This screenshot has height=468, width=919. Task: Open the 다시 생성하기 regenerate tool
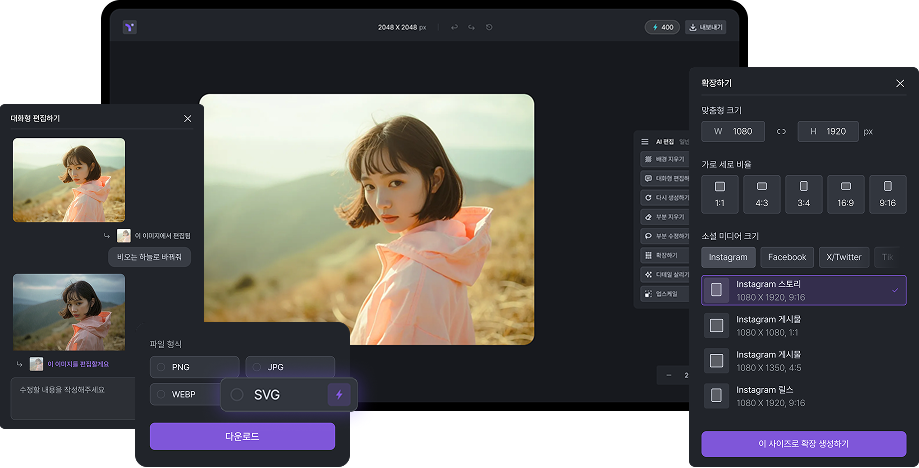tap(664, 198)
